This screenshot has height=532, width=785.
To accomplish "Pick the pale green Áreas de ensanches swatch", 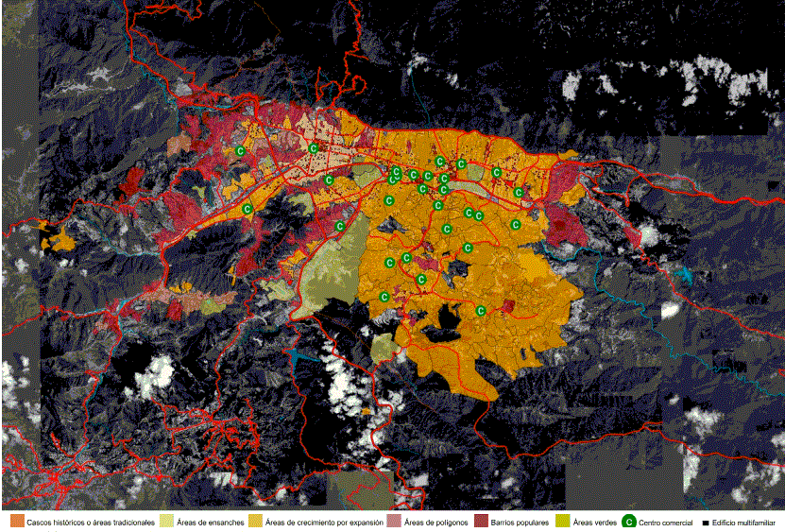I will pos(167,522).
